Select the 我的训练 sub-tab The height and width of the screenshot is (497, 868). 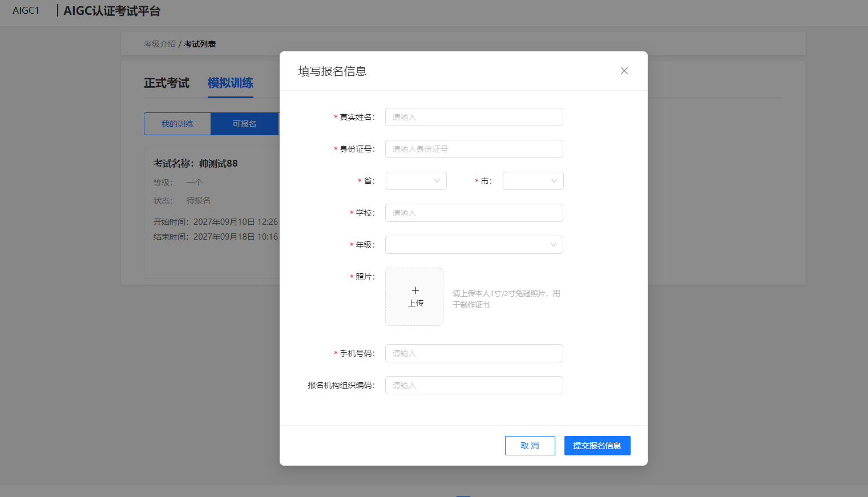pyautogui.click(x=177, y=124)
